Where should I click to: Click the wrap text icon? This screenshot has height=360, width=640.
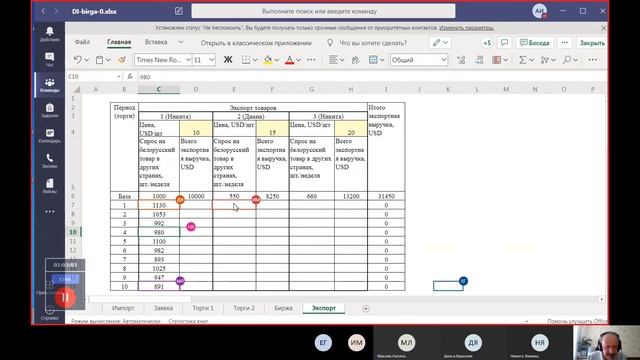click(x=356, y=60)
